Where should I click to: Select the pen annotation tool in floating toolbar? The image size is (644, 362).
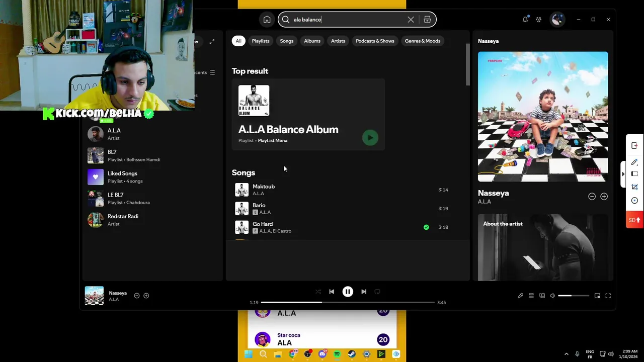[x=634, y=162]
